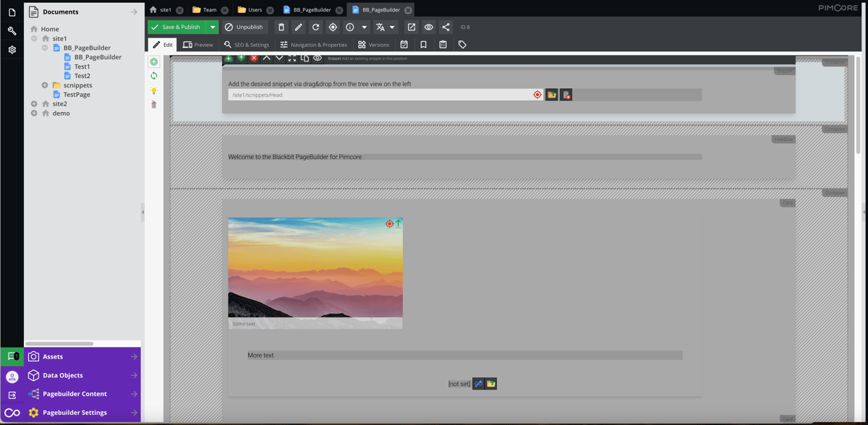The image size is (868, 425).
Task: Click the rename pencil icon in the toolbar
Action: (299, 27)
